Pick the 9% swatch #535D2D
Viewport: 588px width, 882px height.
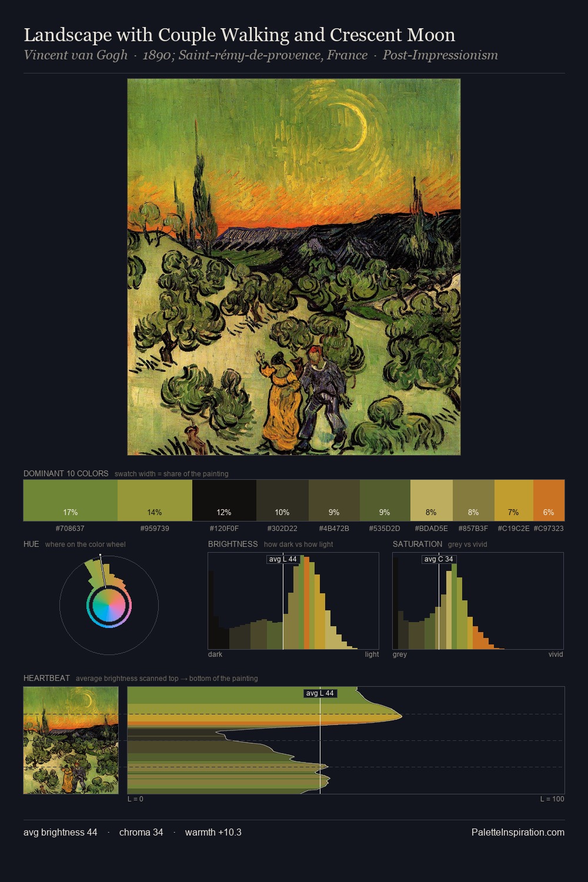pos(385,500)
